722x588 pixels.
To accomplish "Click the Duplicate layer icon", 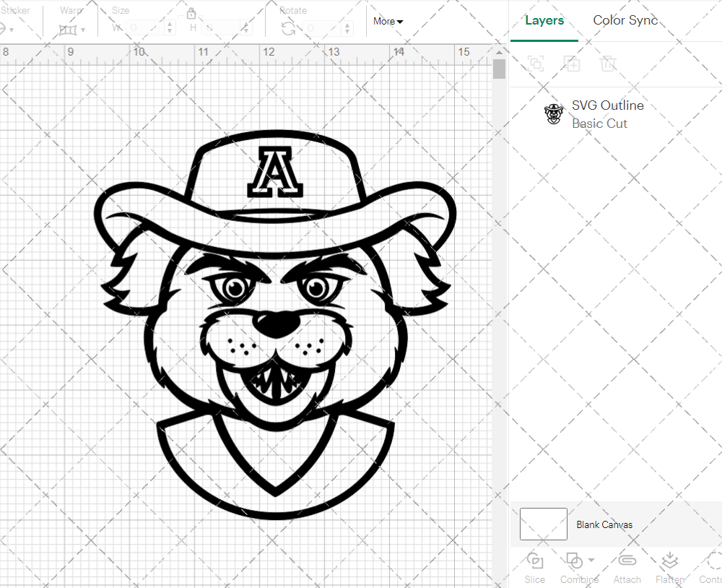I will (572, 64).
